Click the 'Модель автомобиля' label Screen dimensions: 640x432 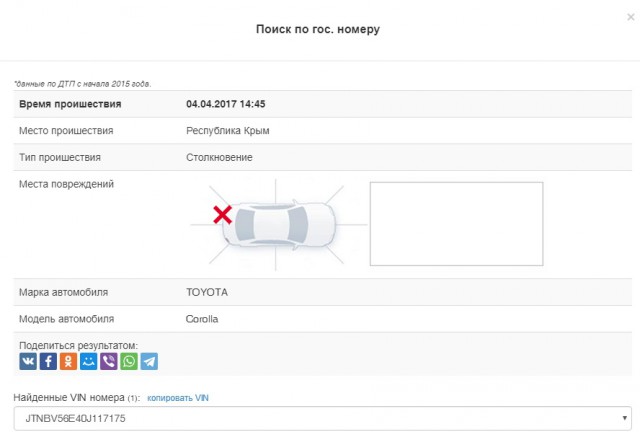coord(67,319)
